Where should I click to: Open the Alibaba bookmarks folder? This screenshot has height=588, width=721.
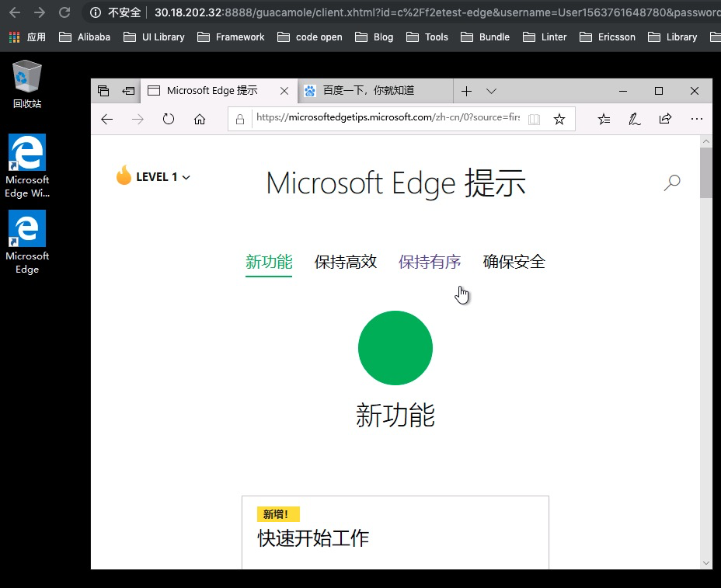[x=85, y=37]
